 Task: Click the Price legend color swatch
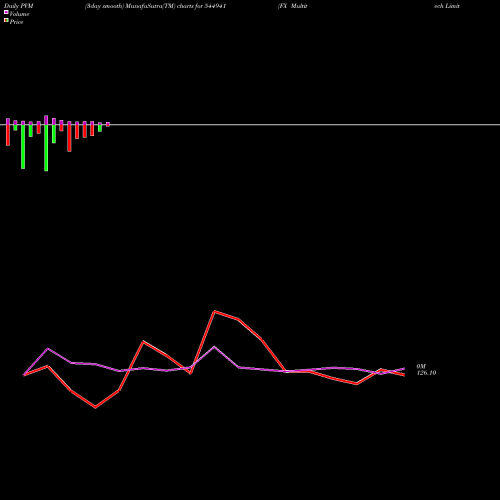click(6, 20)
